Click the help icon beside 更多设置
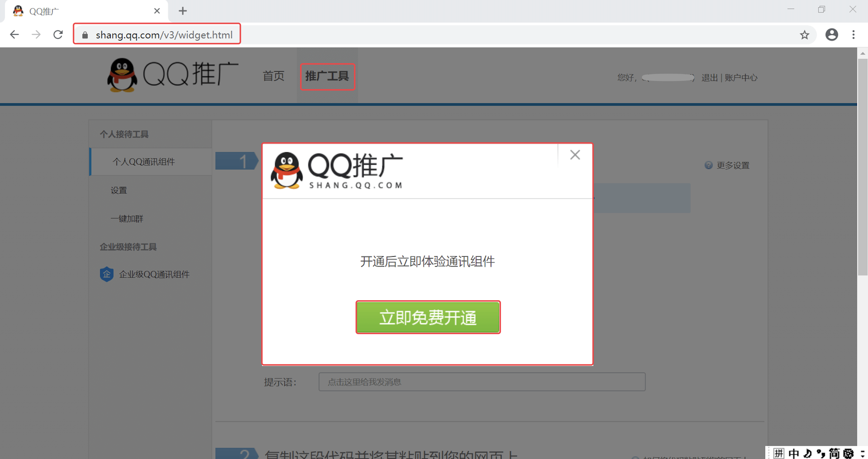The width and height of the screenshot is (868, 459). pos(708,165)
